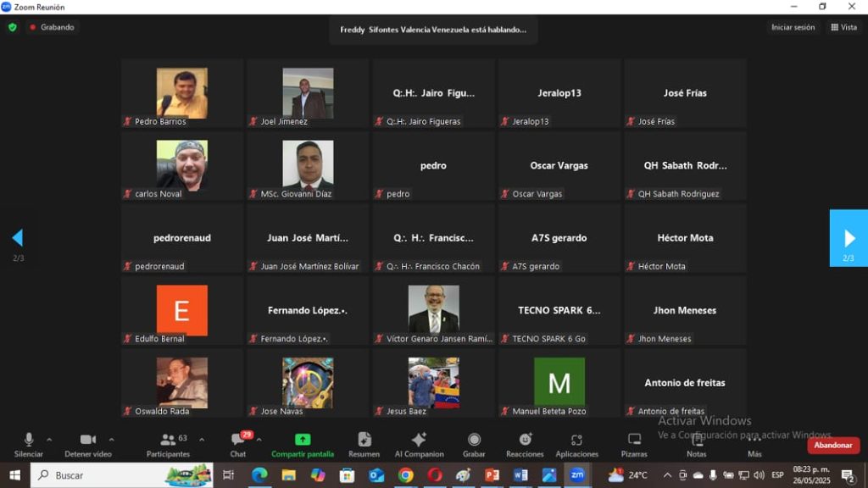The width and height of the screenshot is (868, 488).
Task: Click Oscar Vargas participant name
Action: pos(559,165)
